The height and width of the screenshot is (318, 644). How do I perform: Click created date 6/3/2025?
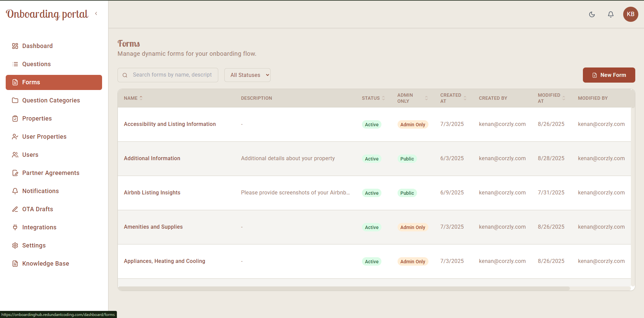click(x=452, y=158)
